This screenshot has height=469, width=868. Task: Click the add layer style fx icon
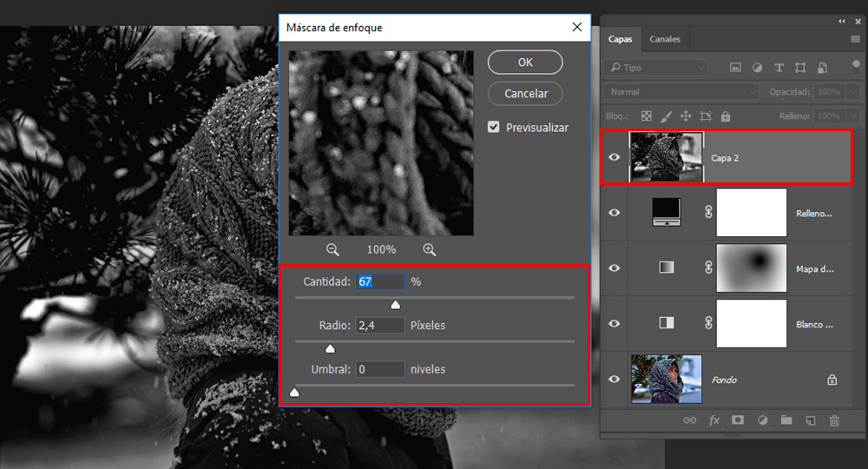(714, 420)
